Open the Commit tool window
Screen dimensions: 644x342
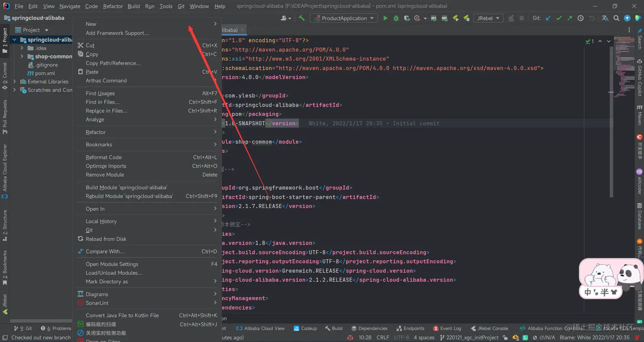[5, 76]
